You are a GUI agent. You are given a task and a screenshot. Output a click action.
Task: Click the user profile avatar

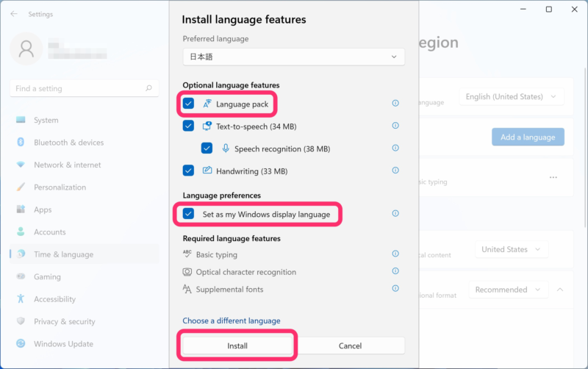[x=26, y=49]
